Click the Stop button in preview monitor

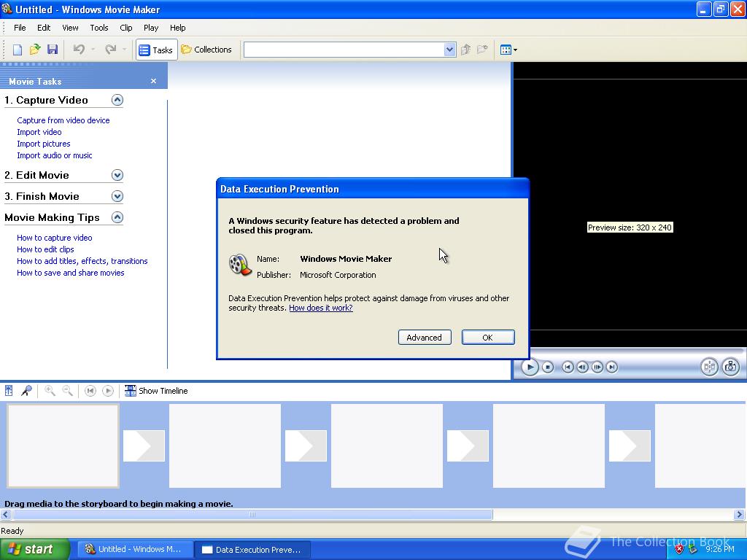(548, 367)
